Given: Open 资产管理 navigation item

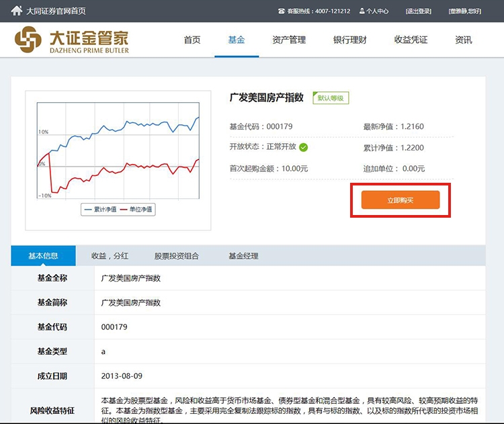Looking at the screenshot, I should [x=289, y=40].
